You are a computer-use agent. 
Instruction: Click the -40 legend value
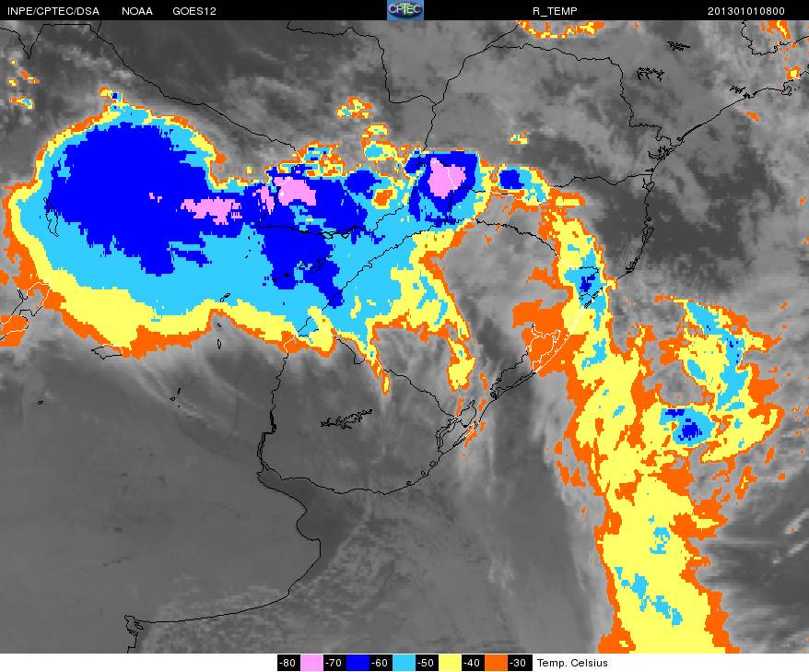coord(472,663)
